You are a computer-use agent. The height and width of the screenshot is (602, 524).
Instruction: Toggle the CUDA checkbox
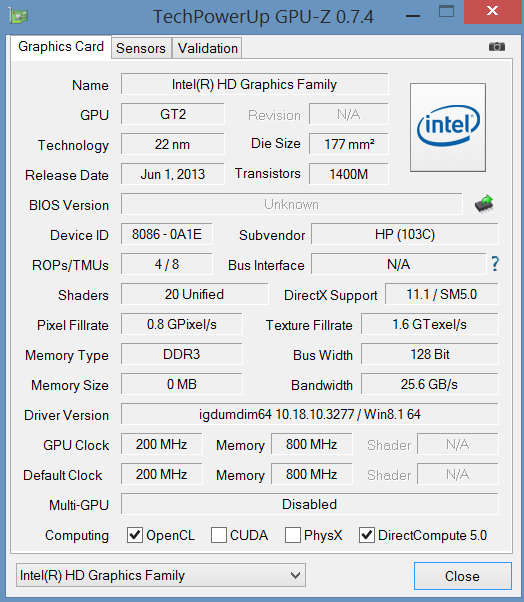(x=219, y=535)
